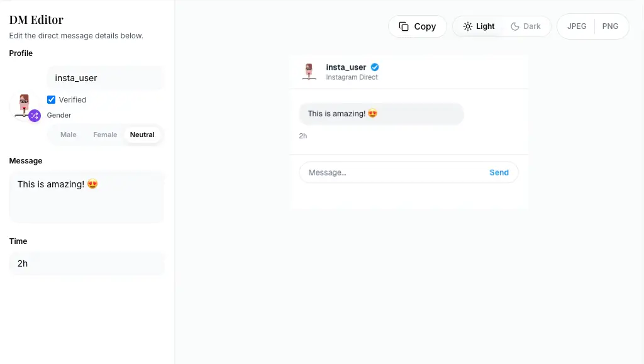Select the moon icon for Dark mode
This screenshot has width=644, height=364.
516,26
